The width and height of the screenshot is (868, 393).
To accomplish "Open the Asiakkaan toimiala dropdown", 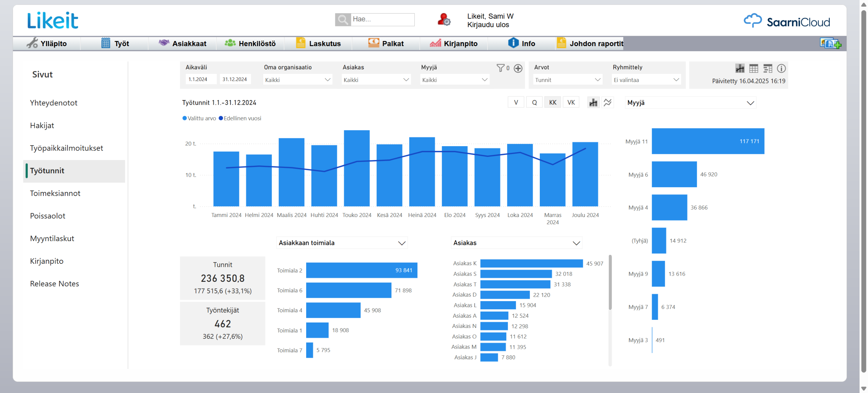I will point(342,243).
